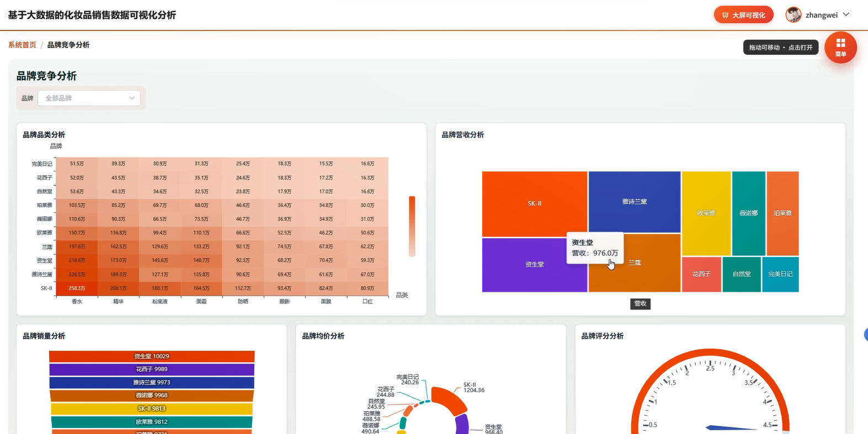
Task: Click the 花西子 9989 funnel bar
Action: tap(152, 369)
